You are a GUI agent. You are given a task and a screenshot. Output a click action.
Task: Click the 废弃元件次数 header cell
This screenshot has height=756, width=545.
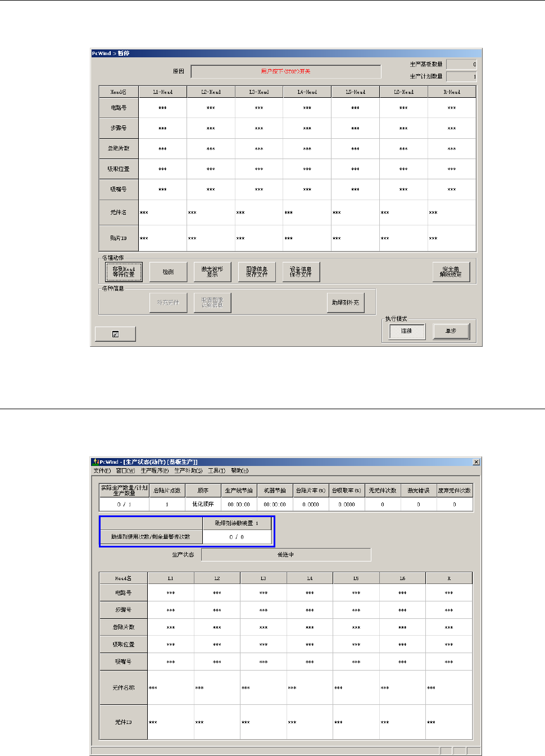click(455, 491)
